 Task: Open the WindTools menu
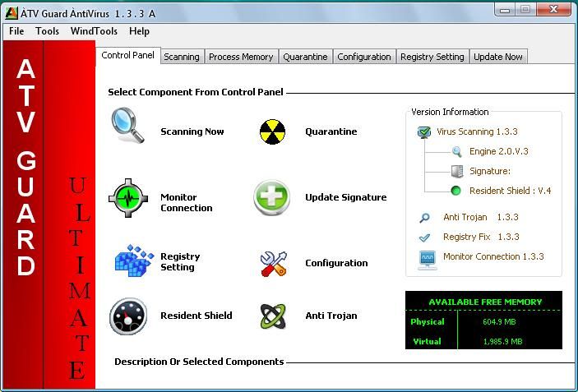[94, 31]
